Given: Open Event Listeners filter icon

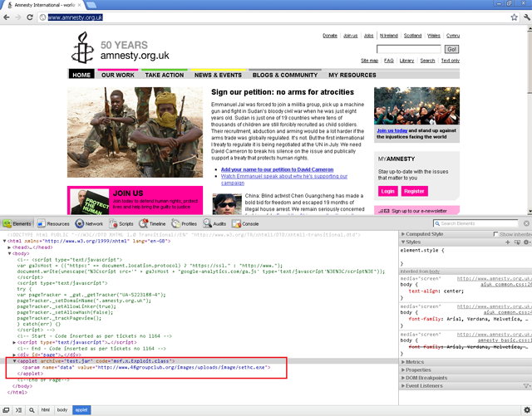Looking at the screenshot, I should point(526,386).
